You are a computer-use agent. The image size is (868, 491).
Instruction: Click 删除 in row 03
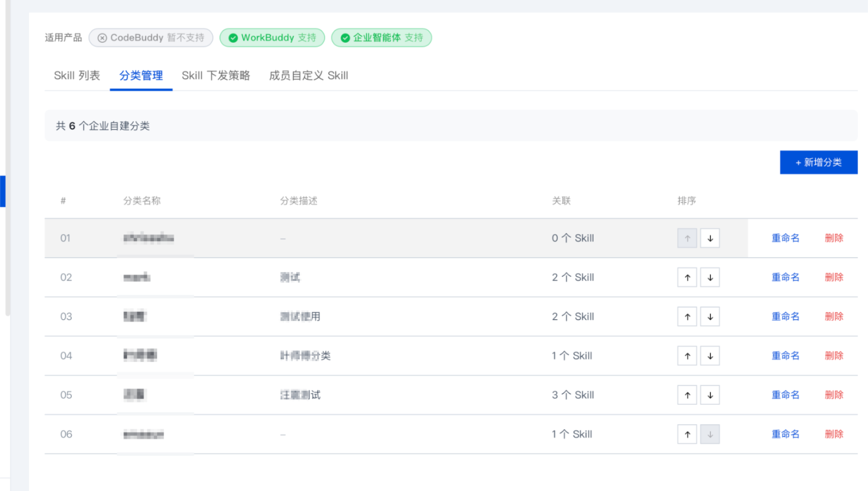click(834, 316)
